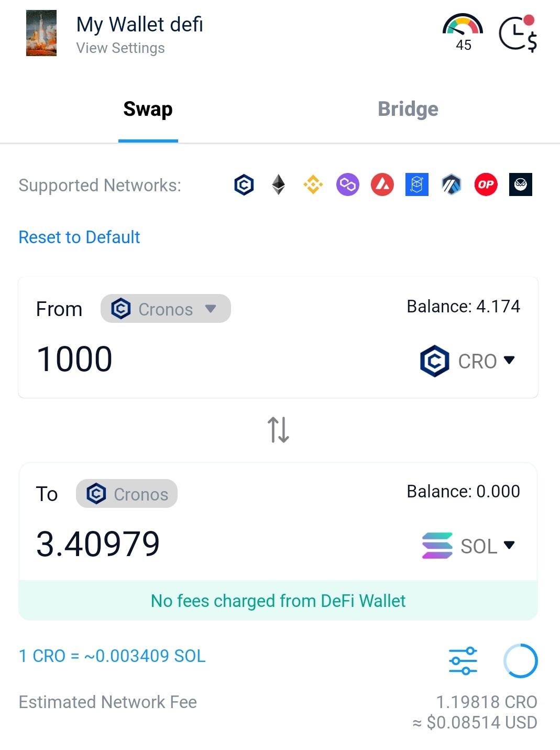The width and height of the screenshot is (560, 750).
Task: Open View Settings under wallet name
Action: pyautogui.click(x=120, y=48)
